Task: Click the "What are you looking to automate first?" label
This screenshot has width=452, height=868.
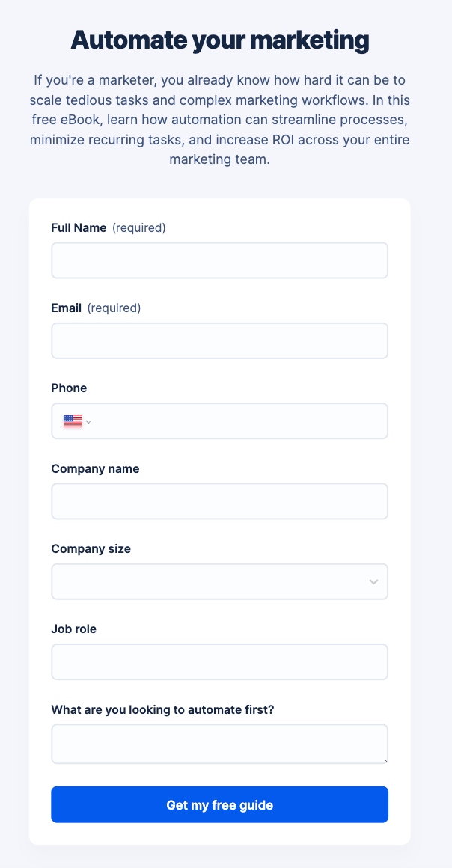Action: (162, 709)
